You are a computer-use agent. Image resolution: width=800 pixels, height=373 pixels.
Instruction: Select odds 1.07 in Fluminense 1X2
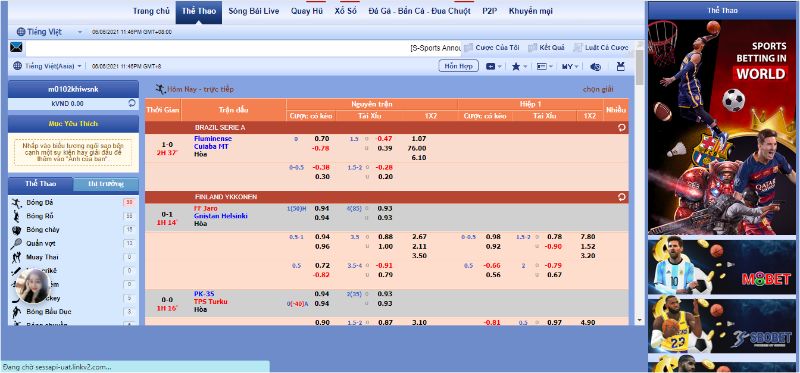coord(418,139)
